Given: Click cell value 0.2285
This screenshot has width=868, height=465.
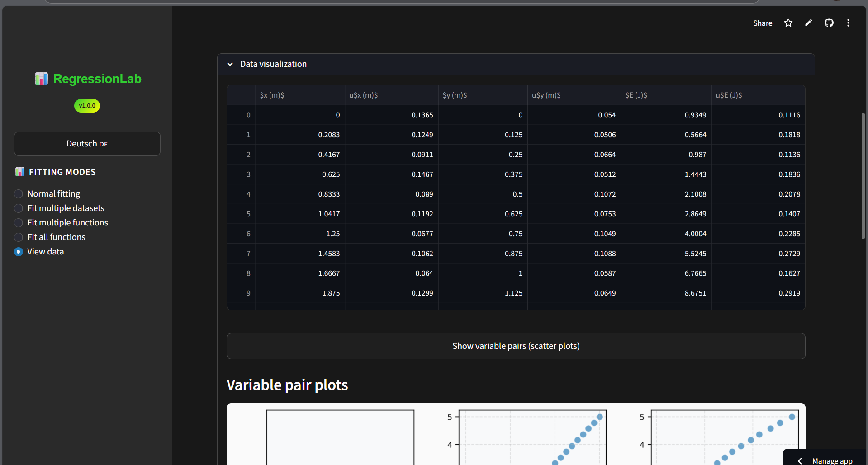Looking at the screenshot, I should pos(759,234).
